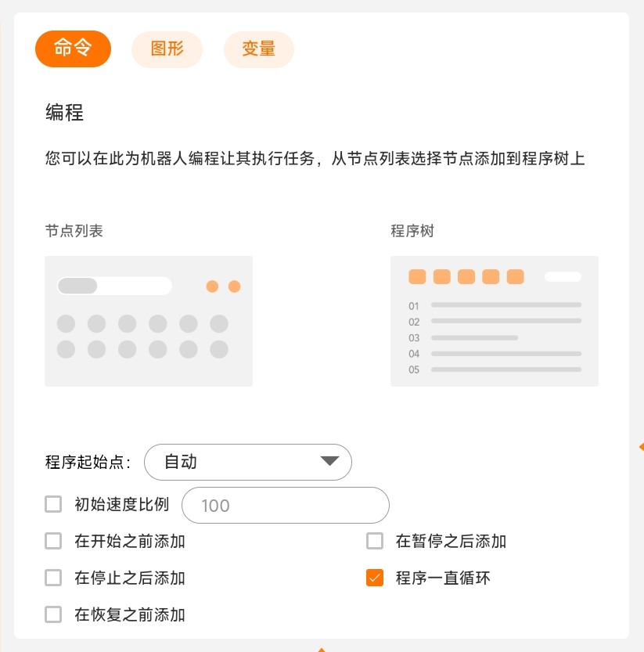Click the 节点列表 illustration thumbnail
This screenshot has height=652, width=644.
(x=149, y=321)
